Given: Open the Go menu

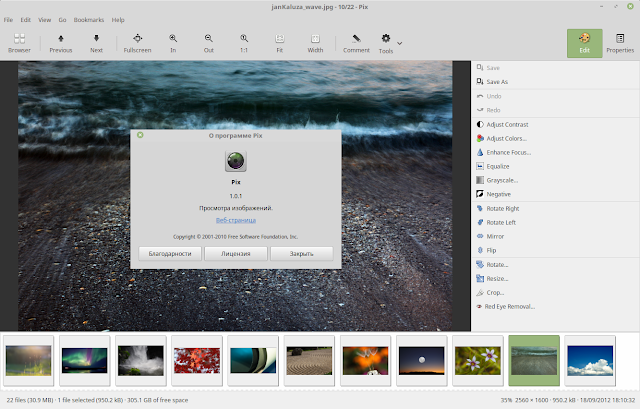Looking at the screenshot, I should pos(62,20).
